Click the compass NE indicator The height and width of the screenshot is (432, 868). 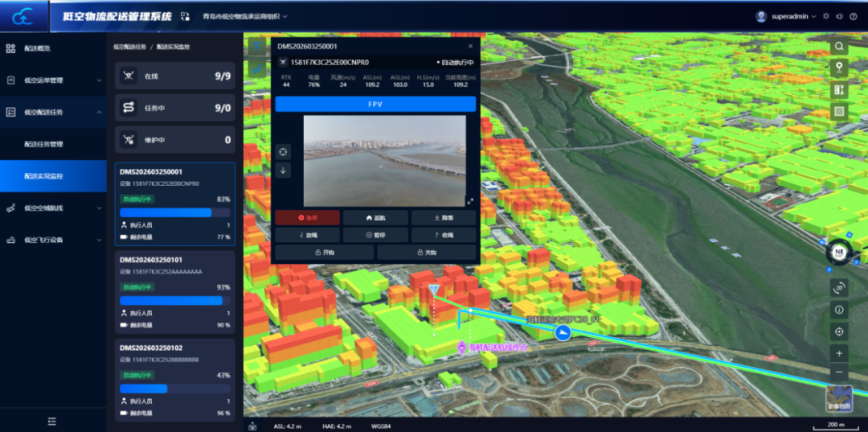[839, 252]
